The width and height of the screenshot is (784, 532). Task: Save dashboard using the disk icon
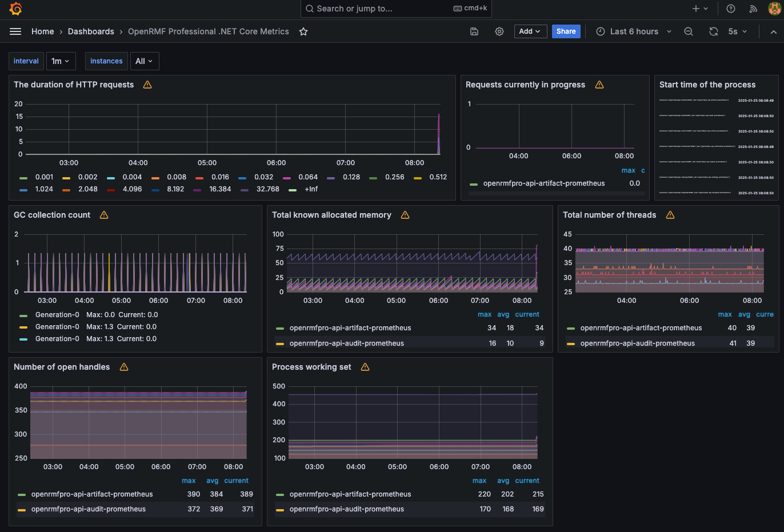[474, 31]
